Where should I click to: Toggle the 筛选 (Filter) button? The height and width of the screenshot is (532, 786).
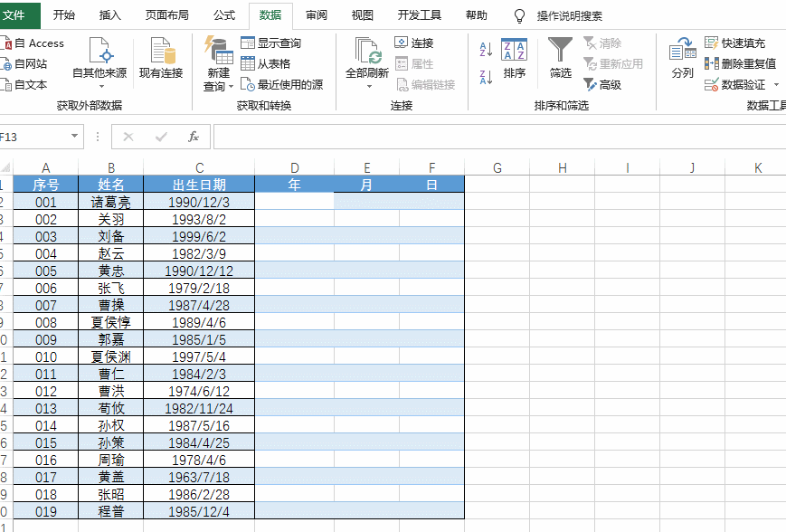(x=560, y=58)
